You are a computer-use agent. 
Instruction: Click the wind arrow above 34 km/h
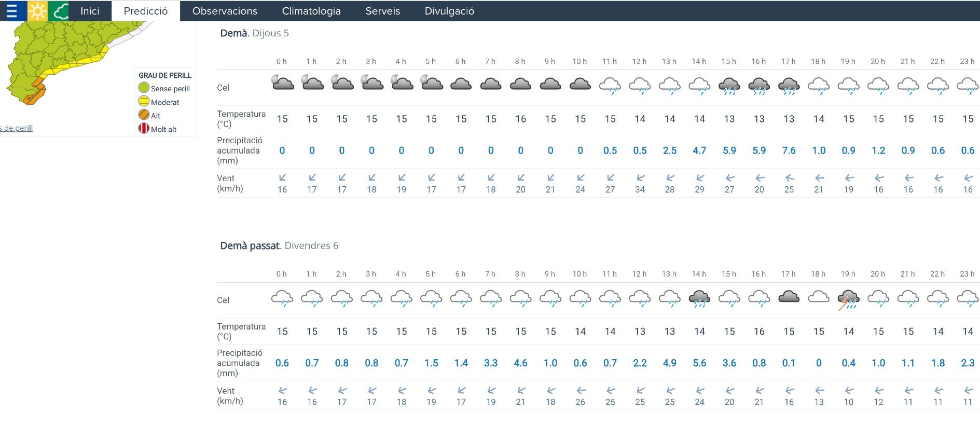pyautogui.click(x=640, y=178)
